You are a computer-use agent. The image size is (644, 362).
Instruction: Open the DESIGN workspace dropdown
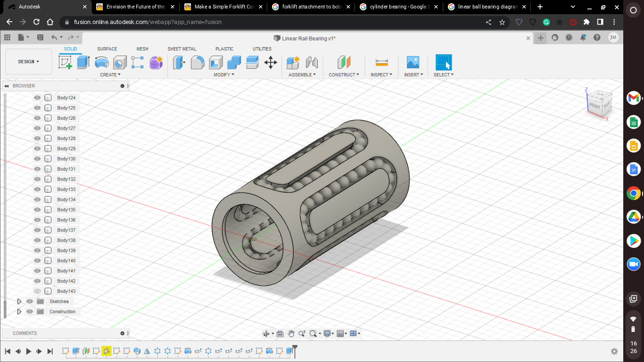coord(28,61)
